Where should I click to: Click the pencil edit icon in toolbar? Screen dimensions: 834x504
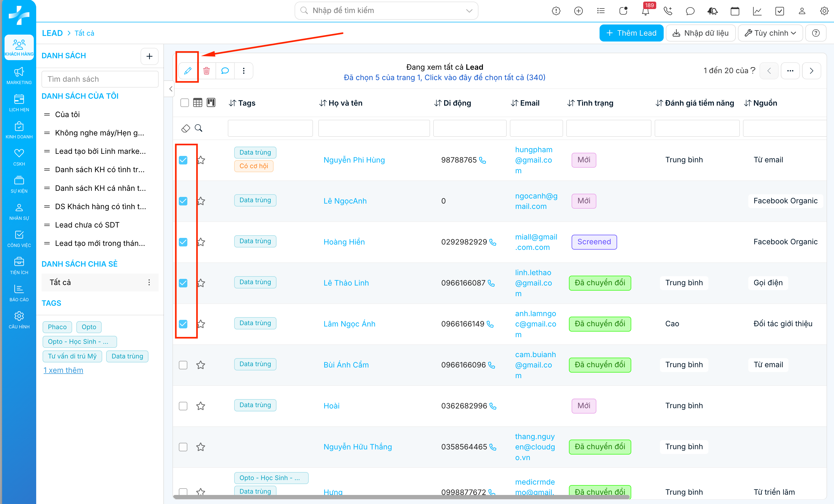[188, 71]
